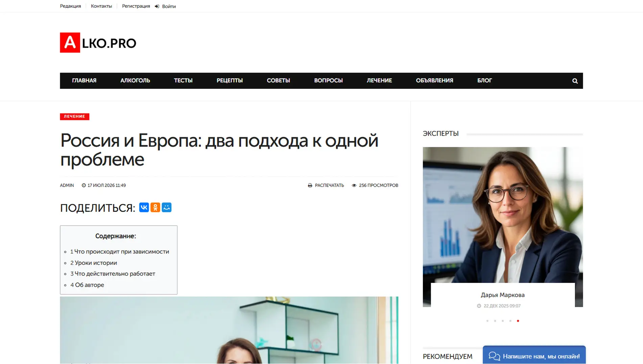
Task: Navigate to Лечение in the menu bar
Action: pos(379,81)
